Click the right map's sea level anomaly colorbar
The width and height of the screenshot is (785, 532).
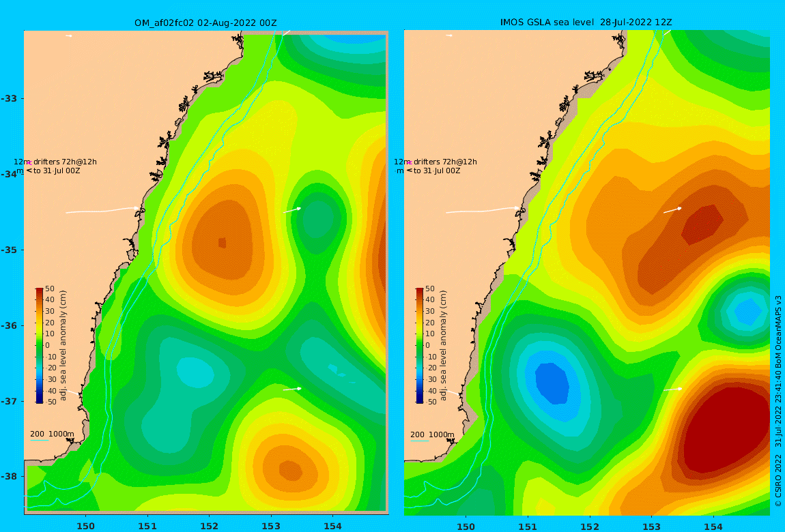click(x=420, y=345)
